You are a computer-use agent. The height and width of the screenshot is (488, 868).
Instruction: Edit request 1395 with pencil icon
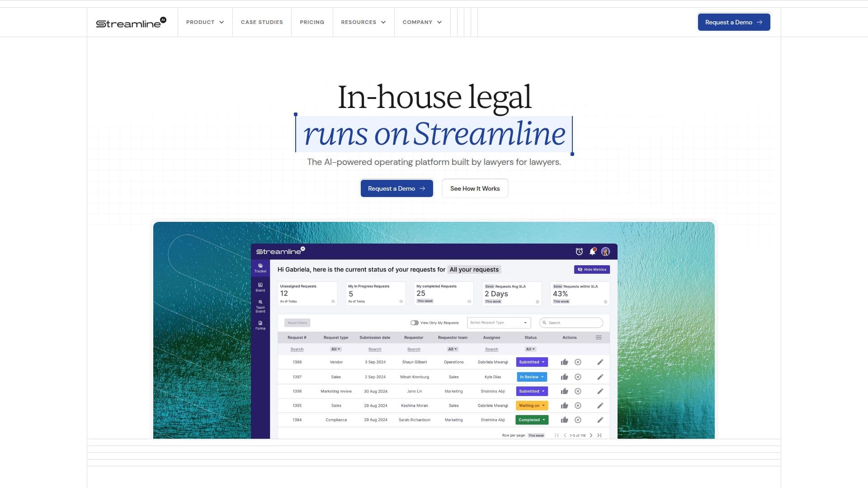pyautogui.click(x=600, y=406)
